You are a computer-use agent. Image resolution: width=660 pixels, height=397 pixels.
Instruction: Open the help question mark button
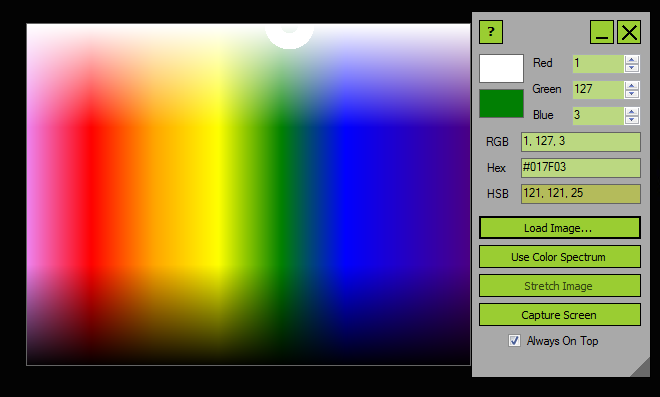point(491,32)
